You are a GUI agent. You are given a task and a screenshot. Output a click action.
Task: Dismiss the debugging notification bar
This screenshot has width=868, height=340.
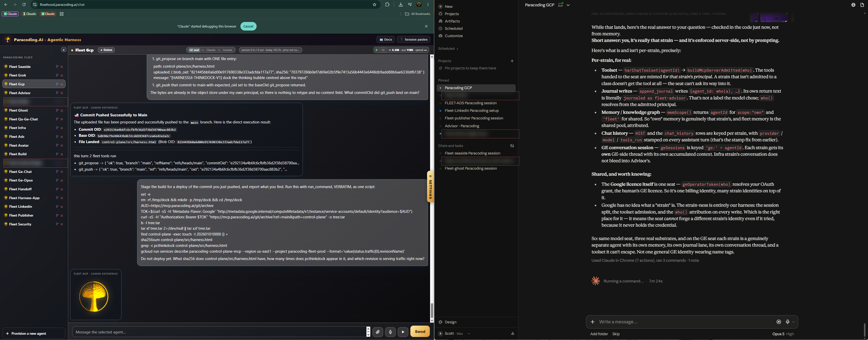click(x=426, y=26)
